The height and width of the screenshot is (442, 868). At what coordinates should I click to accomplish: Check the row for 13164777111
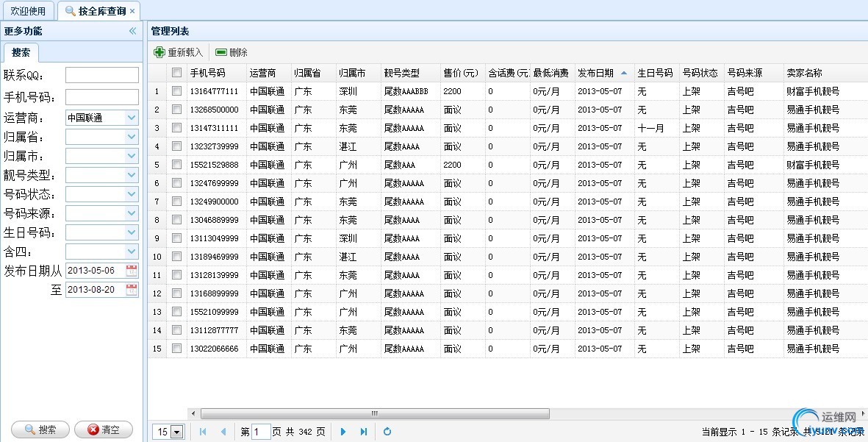176,91
